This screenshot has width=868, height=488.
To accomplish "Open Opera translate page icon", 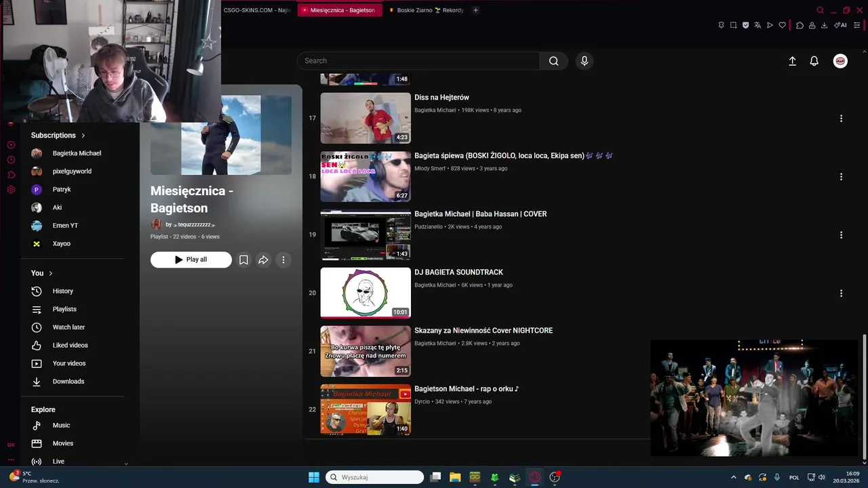I will [757, 25].
